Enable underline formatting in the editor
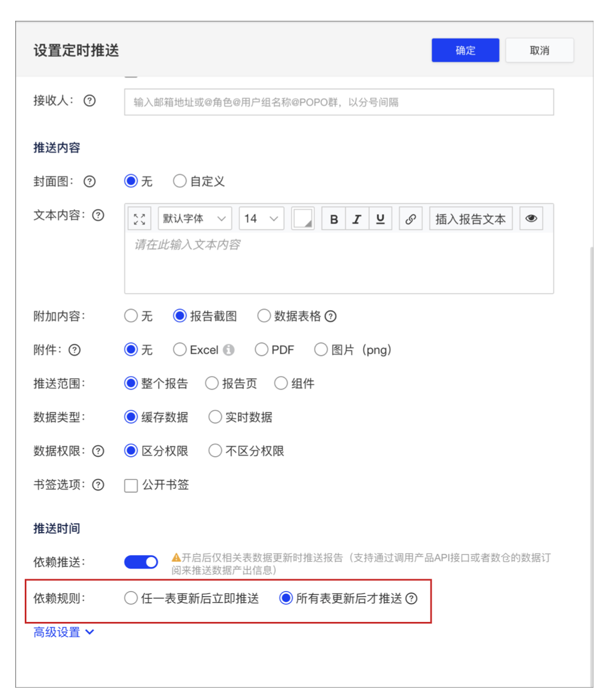Screen dimensions: 607x700 [x=380, y=219]
